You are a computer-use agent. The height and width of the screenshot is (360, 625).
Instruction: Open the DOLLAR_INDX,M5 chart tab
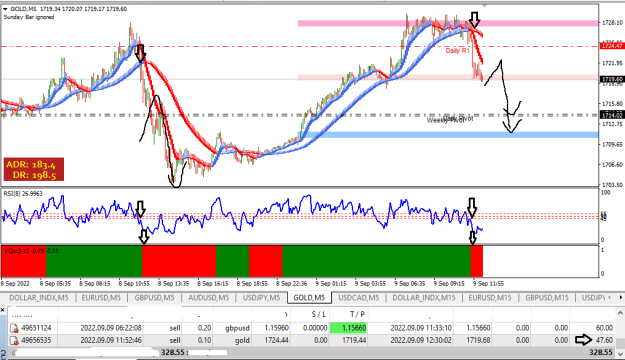[x=39, y=298]
